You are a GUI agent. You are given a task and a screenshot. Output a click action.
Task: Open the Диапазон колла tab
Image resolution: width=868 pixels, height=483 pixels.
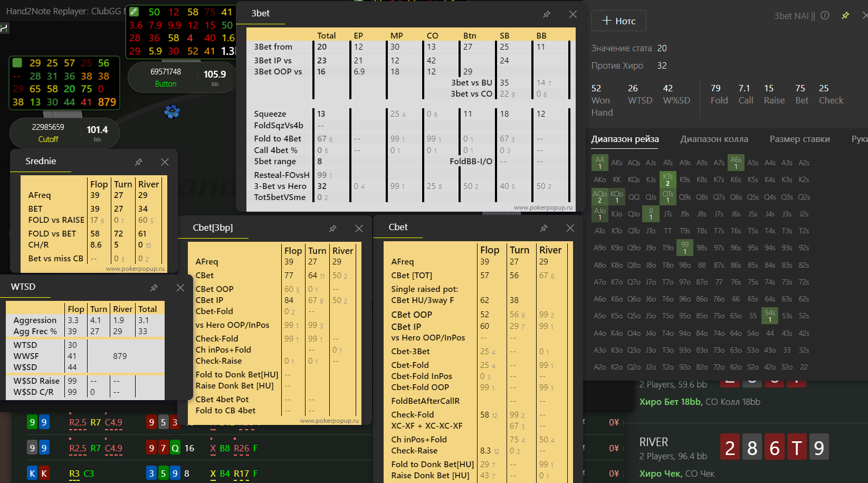coord(714,139)
